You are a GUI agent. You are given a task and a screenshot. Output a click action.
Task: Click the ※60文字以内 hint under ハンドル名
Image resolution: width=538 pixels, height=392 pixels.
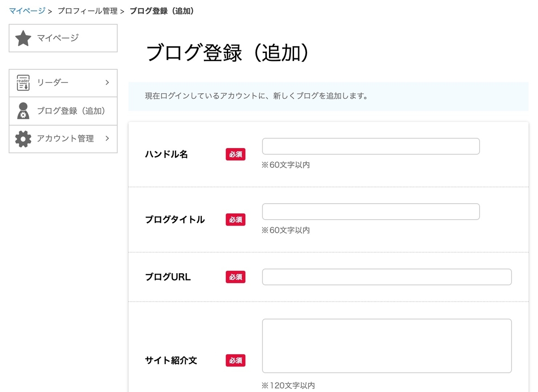click(286, 165)
